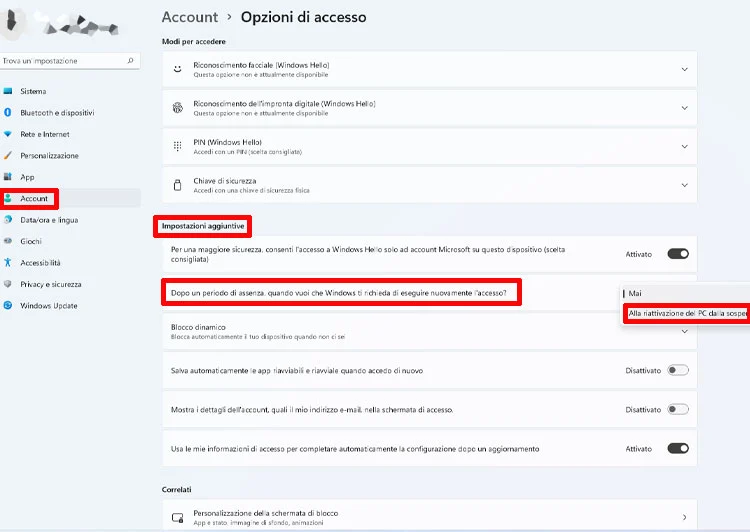This screenshot has width=750, height=532.
Task: Click the fingerprint recognition icon
Action: tap(177, 108)
